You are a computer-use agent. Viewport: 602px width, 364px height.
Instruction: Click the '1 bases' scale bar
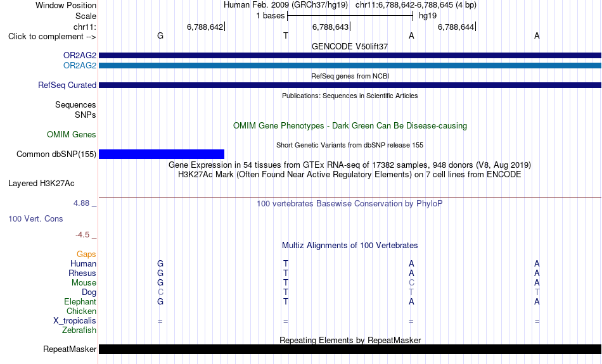pos(350,16)
